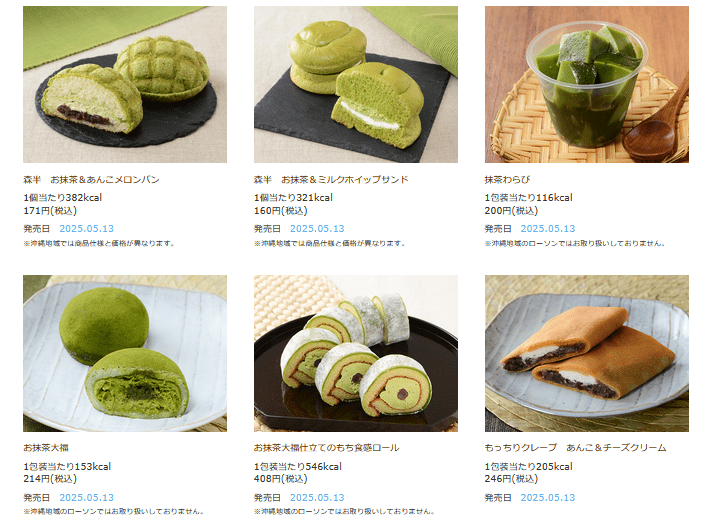Open the 抹茶わらび cup dessert photo

pos(587,84)
